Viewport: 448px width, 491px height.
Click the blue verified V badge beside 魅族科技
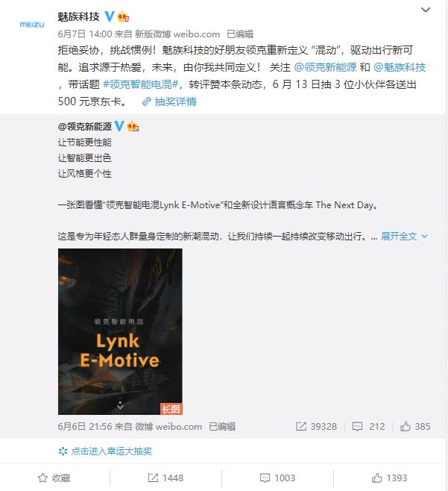click(x=110, y=16)
